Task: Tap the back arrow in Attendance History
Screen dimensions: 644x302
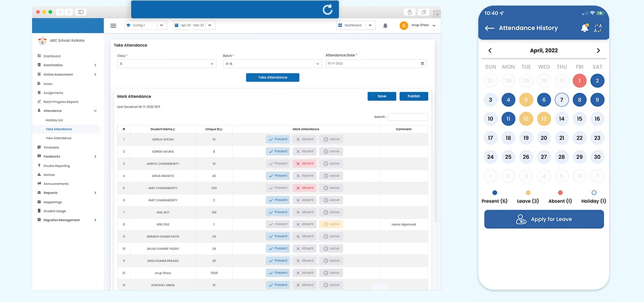Action: tap(489, 28)
